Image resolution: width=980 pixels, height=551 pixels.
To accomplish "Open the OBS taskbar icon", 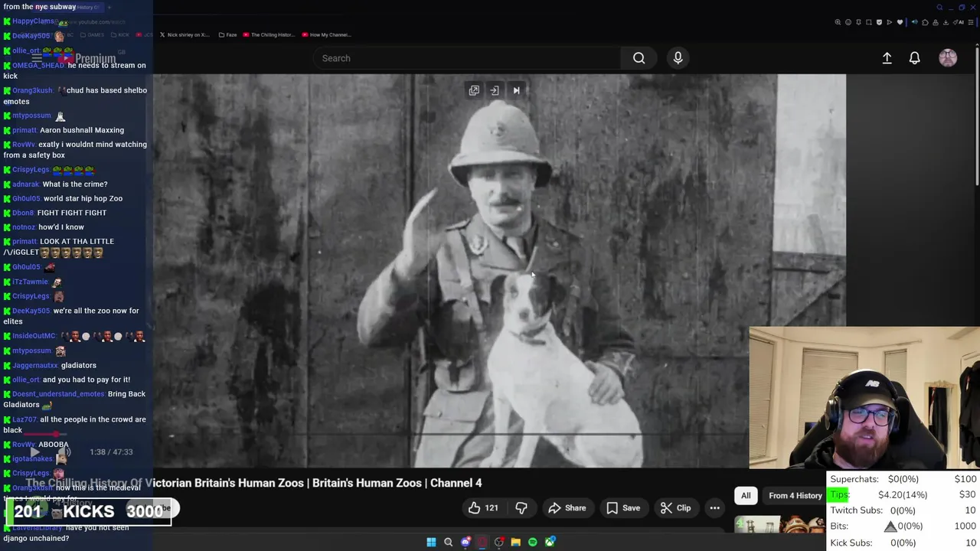I will click(499, 543).
